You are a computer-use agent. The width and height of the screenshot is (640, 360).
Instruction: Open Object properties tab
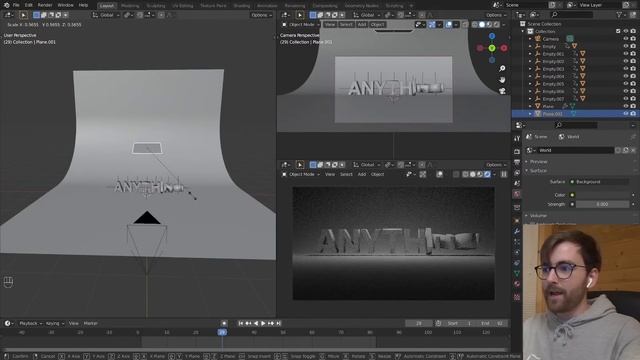(x=517, y=221)
